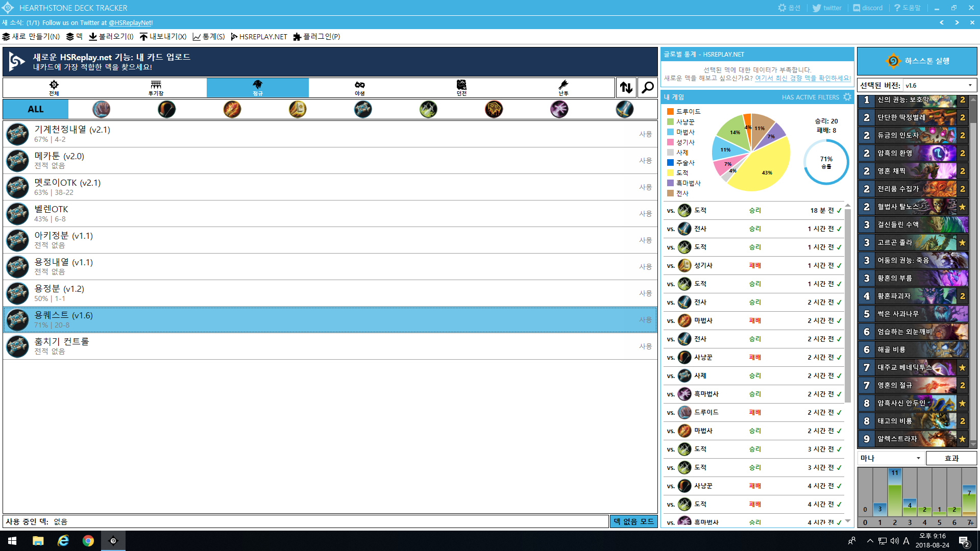Expand 선택된 버전 v1.6 dropdown

click(x=940, y=85)
